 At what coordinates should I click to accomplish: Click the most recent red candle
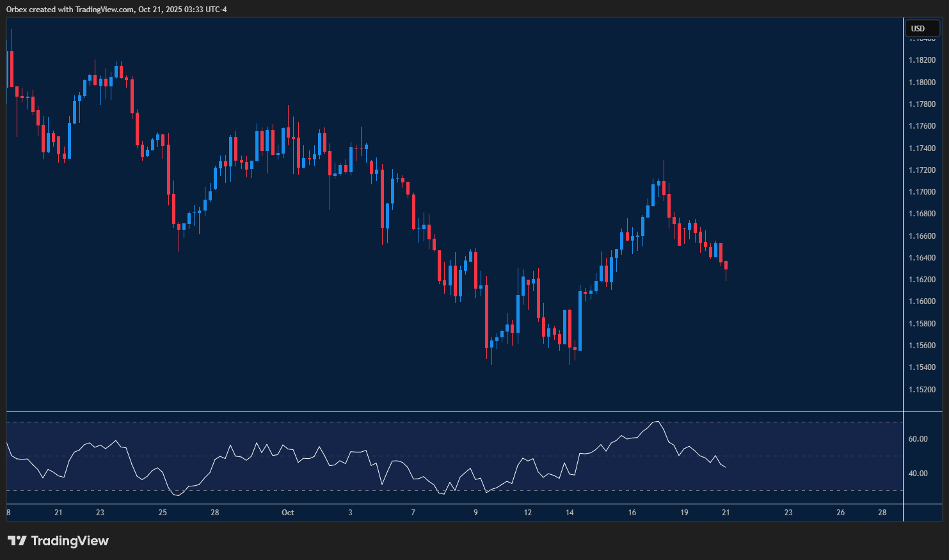(x=726, y=266)
